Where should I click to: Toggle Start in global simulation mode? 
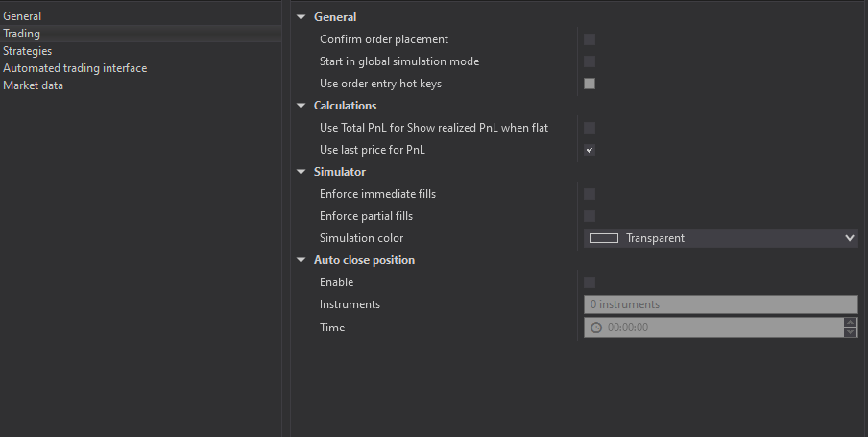(x=590, y=61)
